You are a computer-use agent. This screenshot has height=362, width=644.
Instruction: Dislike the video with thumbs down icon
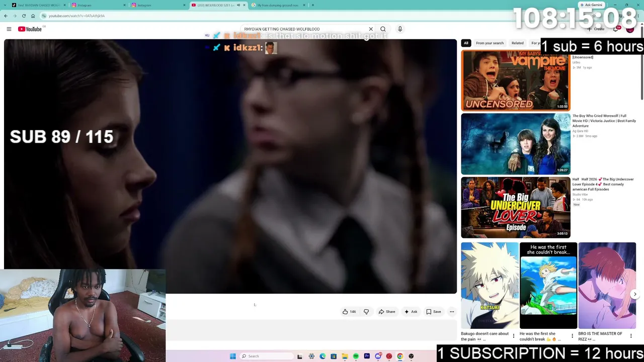click(x=366, y=312)
